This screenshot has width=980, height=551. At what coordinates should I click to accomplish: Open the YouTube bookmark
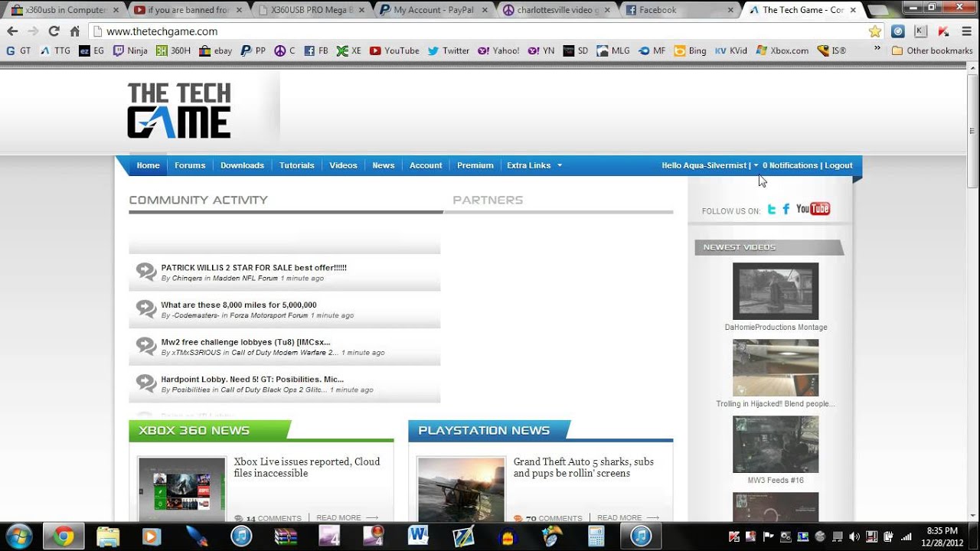pos(394,51)
